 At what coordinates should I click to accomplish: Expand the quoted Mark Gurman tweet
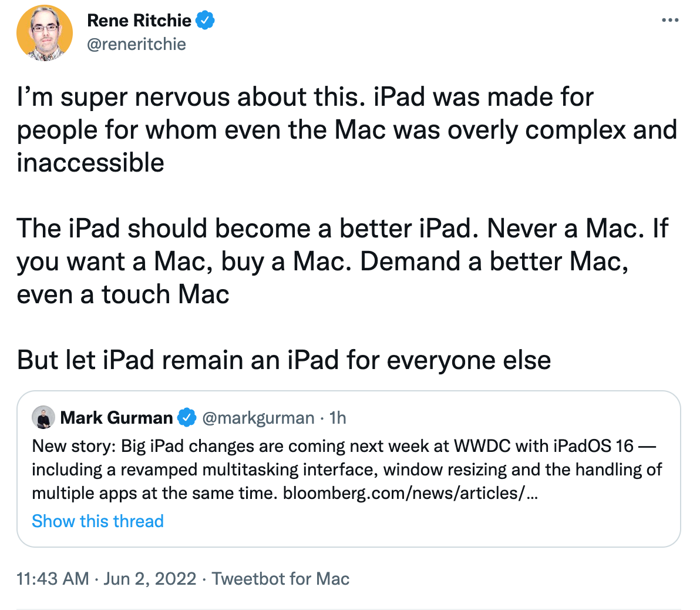[x=350, y=464]
